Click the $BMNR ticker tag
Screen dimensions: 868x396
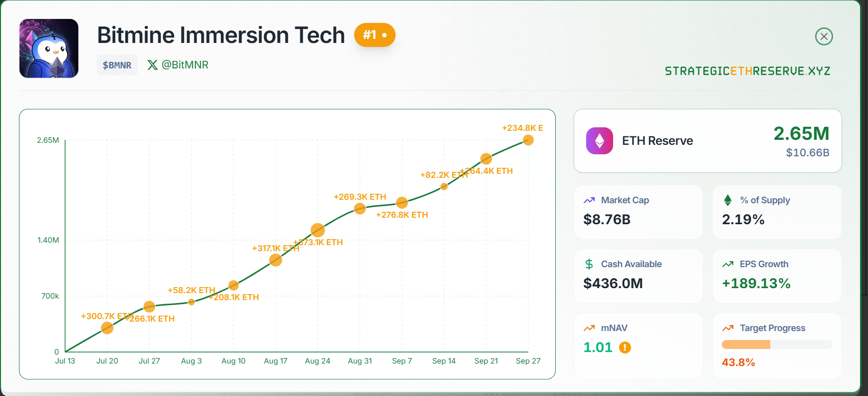[x=117, y=65]
